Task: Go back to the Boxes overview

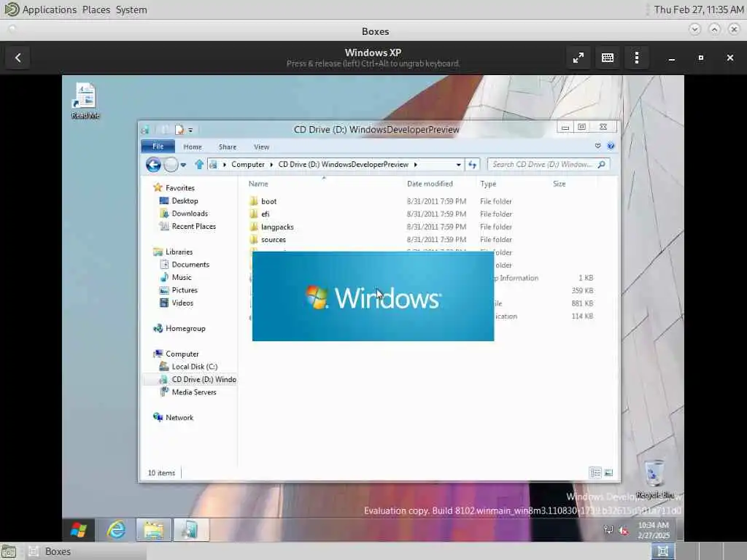Action: 18,58
